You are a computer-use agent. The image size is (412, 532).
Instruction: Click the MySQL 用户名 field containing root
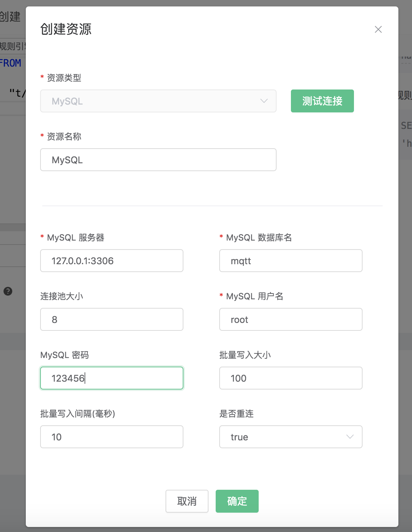click(291, 319)
